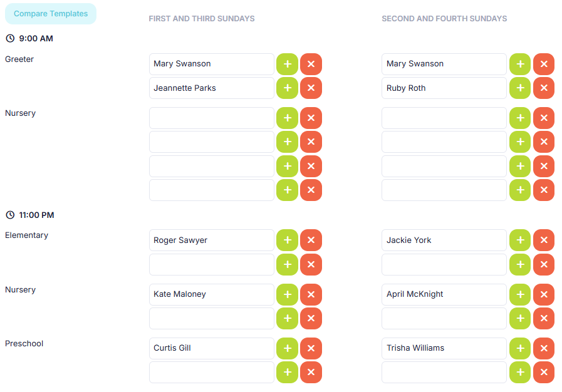Click plus icon beside Kate Maloney
The height and width of the screenshot is (392, 562).
(287, 294)
